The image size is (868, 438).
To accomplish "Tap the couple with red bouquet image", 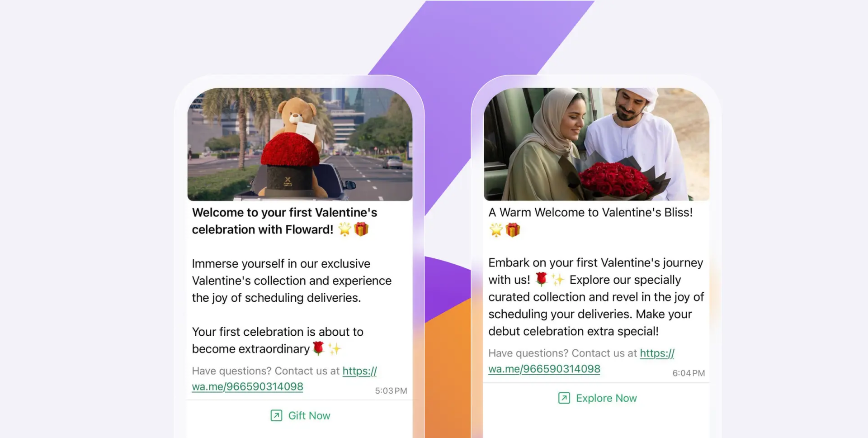I will pyautogui.click(x=596, y=144).
